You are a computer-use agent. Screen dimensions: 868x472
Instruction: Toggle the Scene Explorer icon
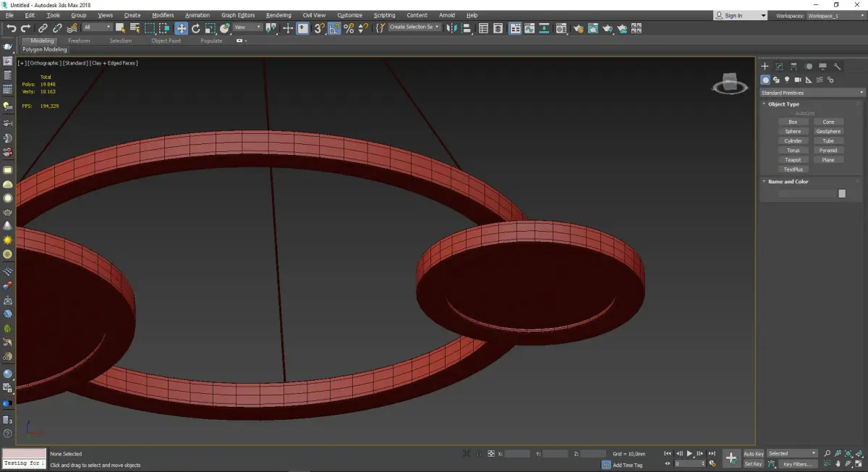(484, 28)
